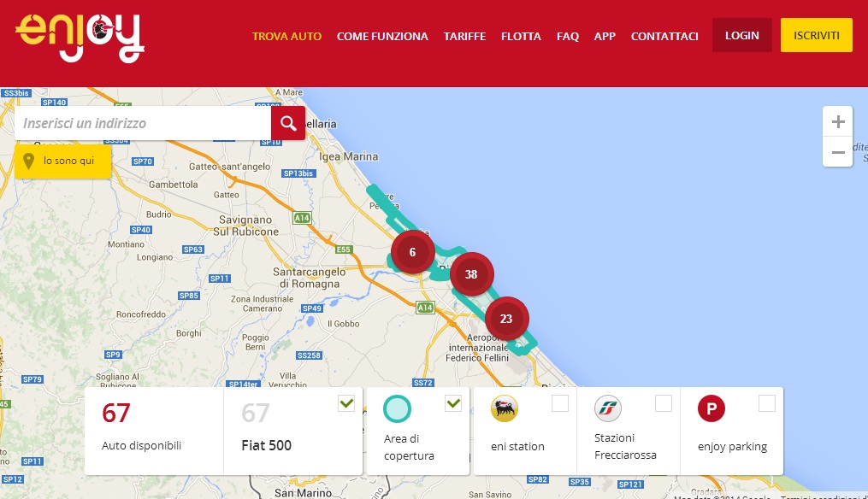Tick the enjoy parking checkbox
Viewport: 868px width, 499px height.
pyautogui.click(x=767, y=403)
